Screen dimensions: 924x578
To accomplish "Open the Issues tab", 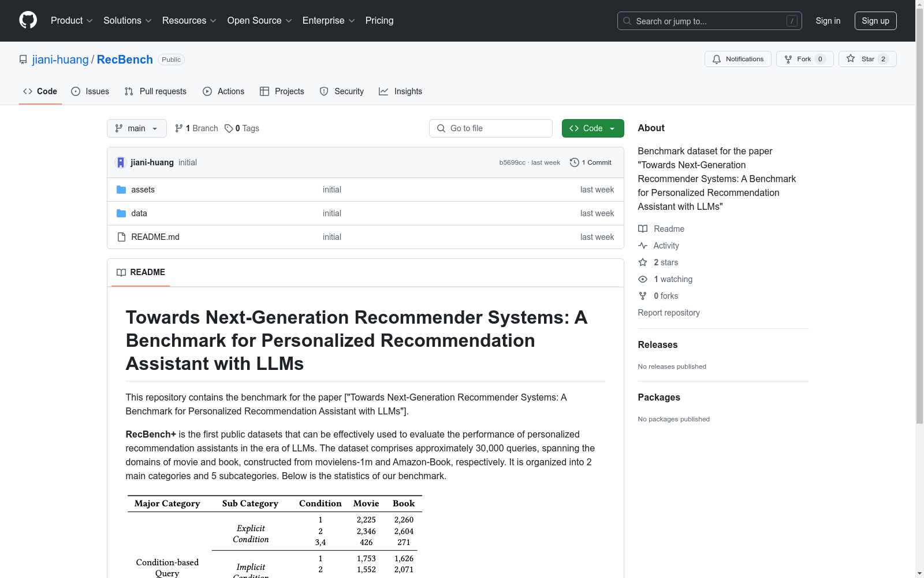I will coord(90,91).
